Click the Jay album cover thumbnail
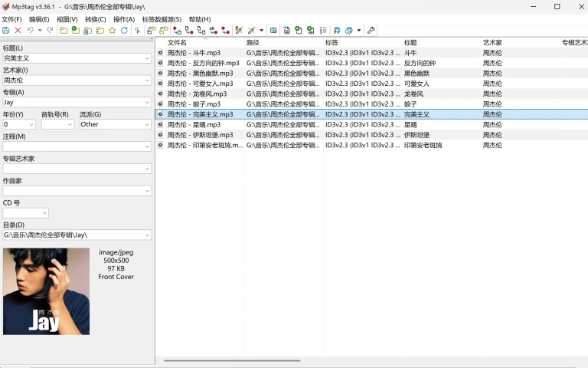Viewport: 588px width, 368px height. [x=46, y=291]
